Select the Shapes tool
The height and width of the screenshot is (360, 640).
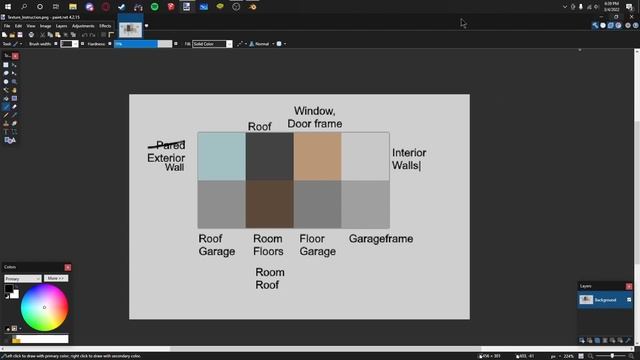point(10,140)
